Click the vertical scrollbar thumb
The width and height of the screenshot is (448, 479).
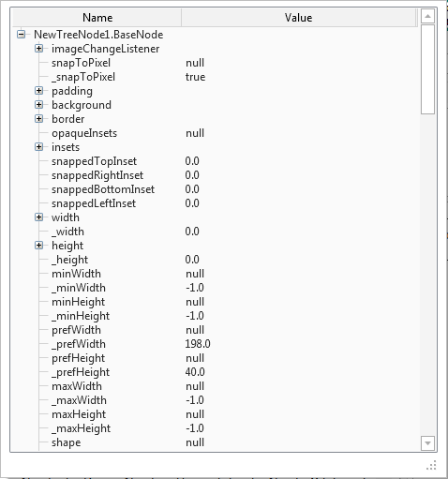427,69
